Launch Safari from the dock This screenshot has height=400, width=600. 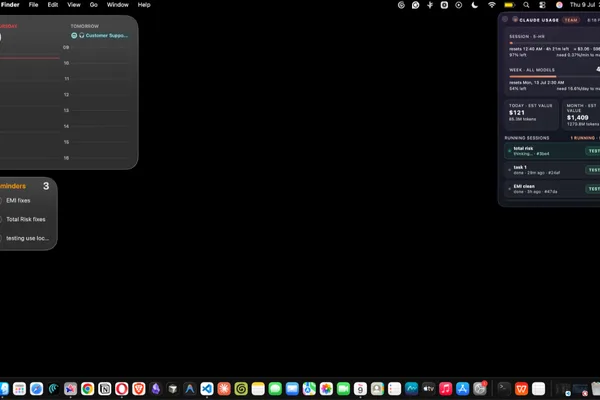pyautogui.click(x=36, y=389)
